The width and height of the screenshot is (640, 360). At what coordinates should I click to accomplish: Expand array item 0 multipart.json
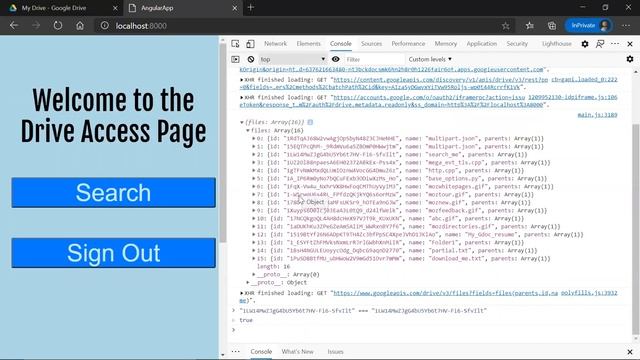coord(253,138)
